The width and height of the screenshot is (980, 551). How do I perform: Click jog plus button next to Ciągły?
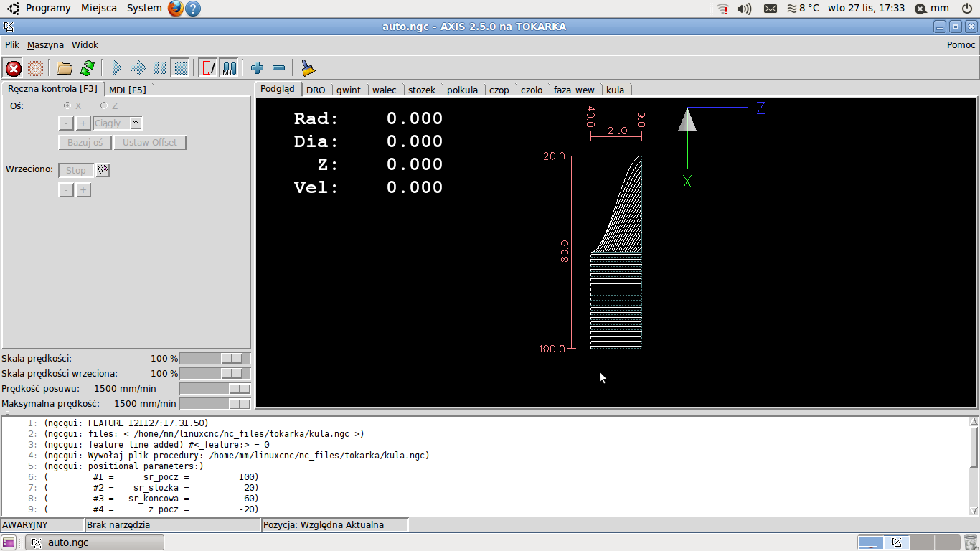coord(83,123)
